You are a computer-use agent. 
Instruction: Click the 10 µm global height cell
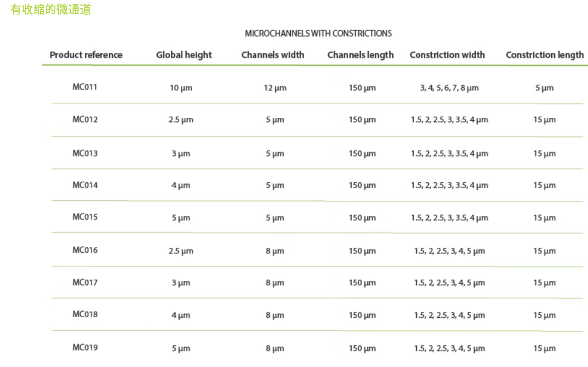click(x=181, y=88)
